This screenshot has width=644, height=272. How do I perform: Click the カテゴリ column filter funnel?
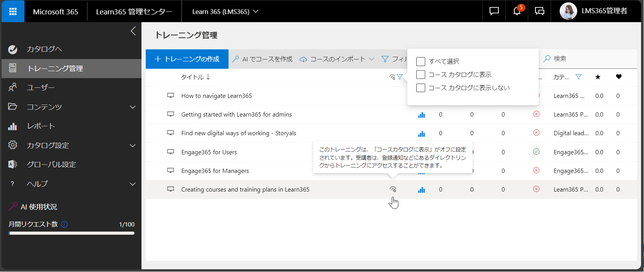pyautogui.click(x=578, y=77)
